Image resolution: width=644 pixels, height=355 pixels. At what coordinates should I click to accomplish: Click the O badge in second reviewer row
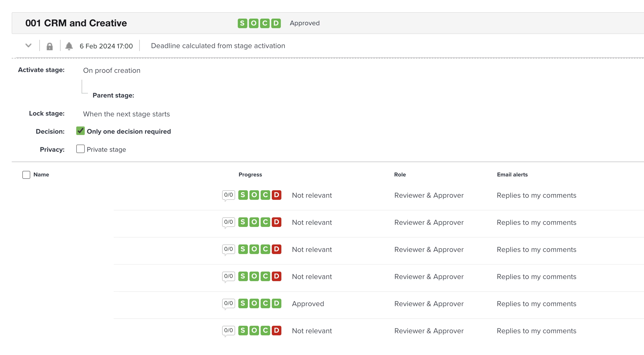coord(254,222)
